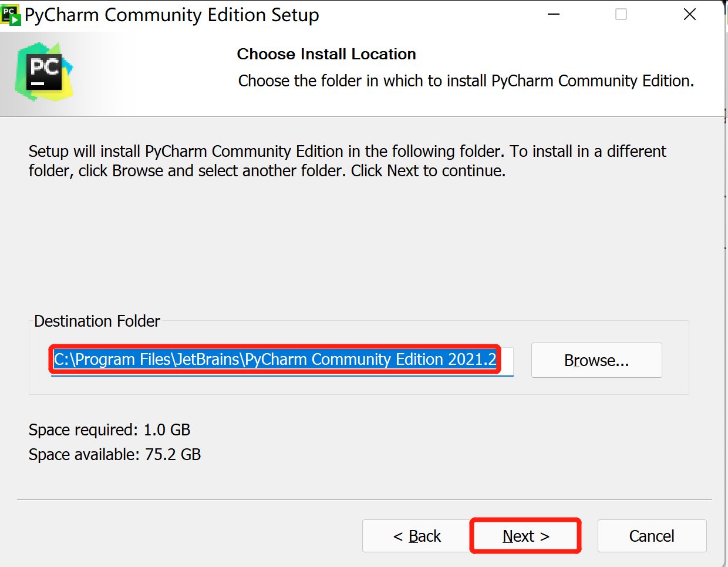Click the 'Choose the folder in which' subtitle

pos(466,80)
